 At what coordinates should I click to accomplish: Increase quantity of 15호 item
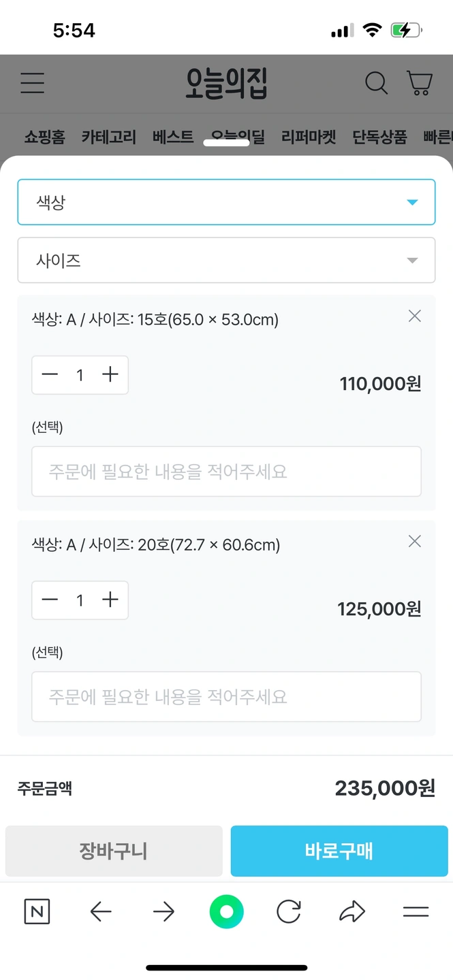(x=110, y=375)
